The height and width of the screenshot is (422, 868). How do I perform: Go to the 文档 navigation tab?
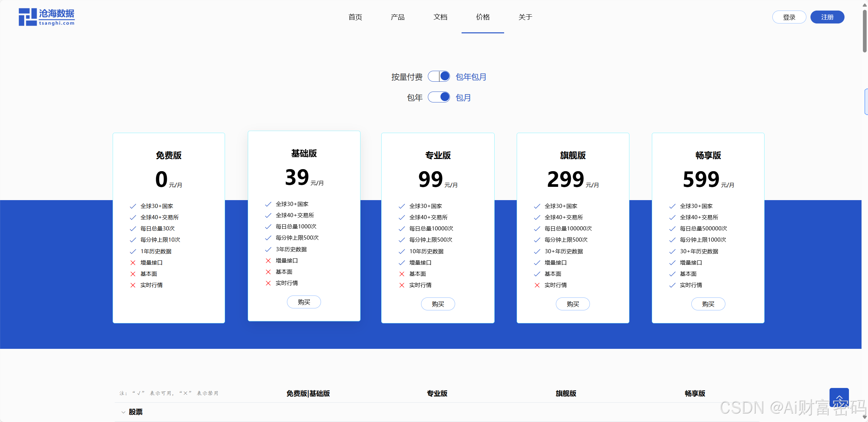tap(440, 17)
